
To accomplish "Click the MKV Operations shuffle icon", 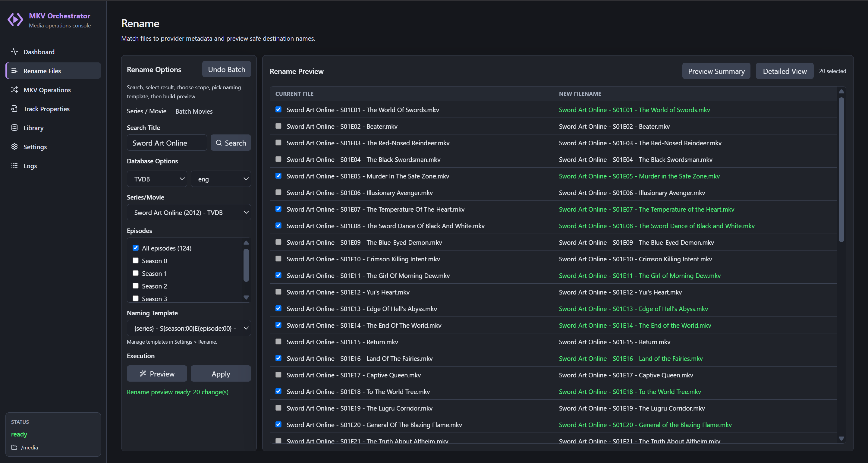I will click(x=14, y=90).
